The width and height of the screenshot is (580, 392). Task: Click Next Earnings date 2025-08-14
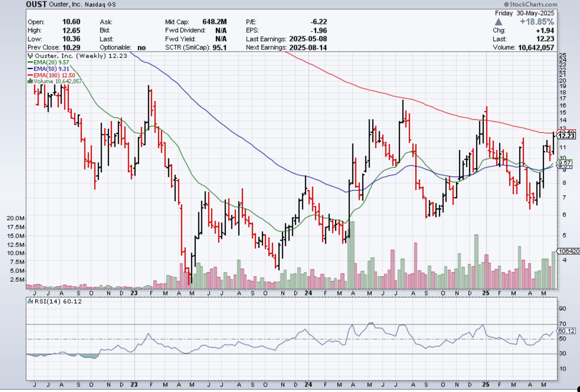308,47
